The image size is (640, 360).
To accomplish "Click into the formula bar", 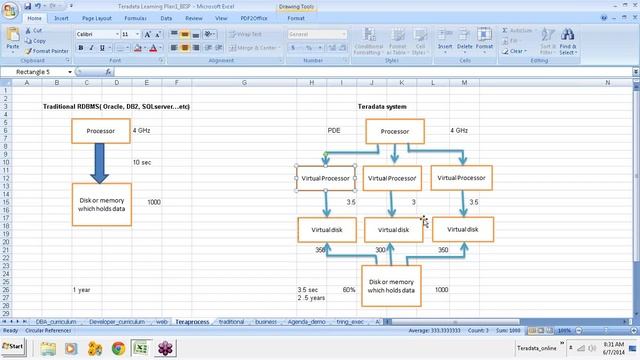I will (373, 72).
